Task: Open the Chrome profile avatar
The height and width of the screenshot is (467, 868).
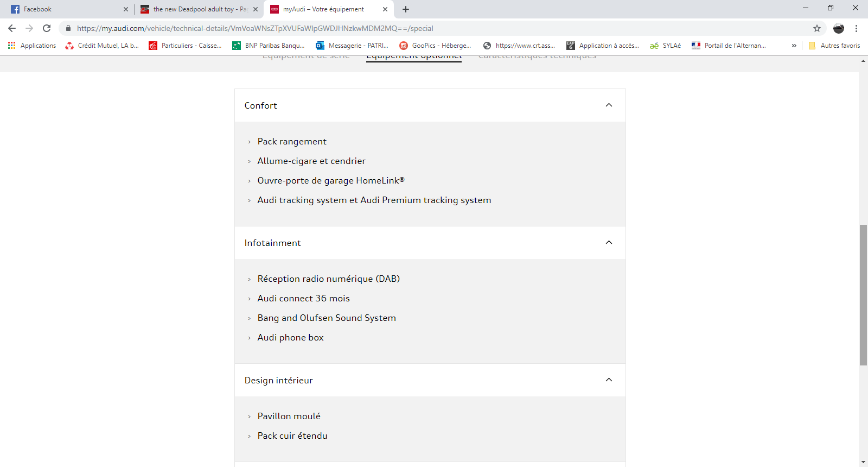Action: 839,28
